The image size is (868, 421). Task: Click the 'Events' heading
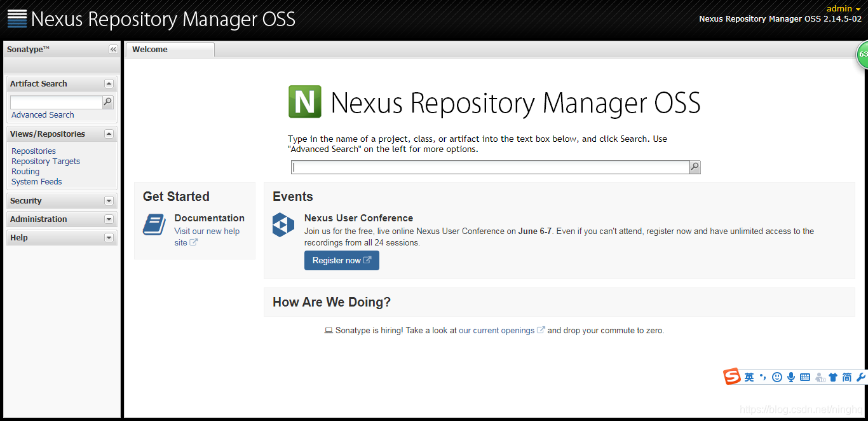pyautogui.click(x=293, y=197)
